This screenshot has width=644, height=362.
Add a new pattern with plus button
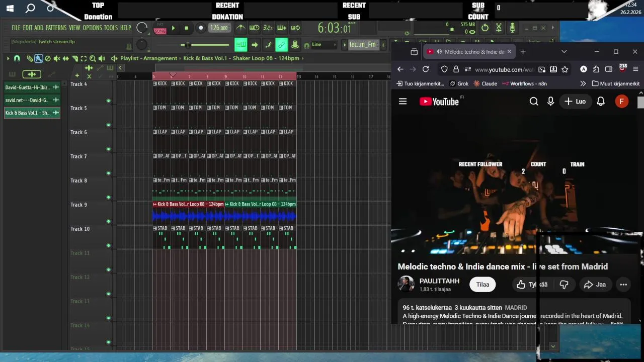(x=383, y=45)
